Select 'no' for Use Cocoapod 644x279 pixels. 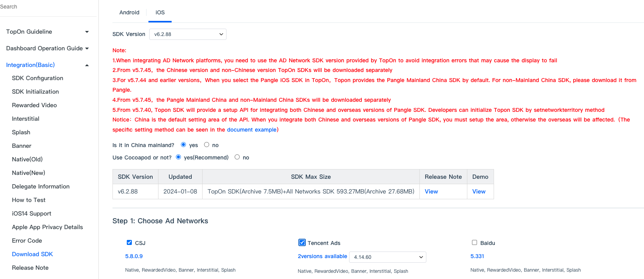(x=237, y=157)
